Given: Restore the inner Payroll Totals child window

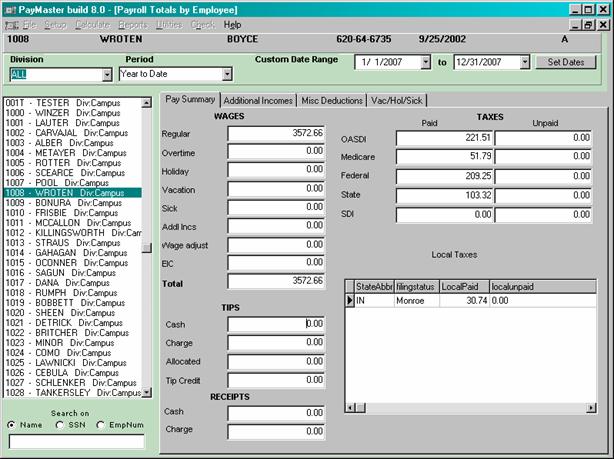Looking at the screenshot, I should (588, 25).
